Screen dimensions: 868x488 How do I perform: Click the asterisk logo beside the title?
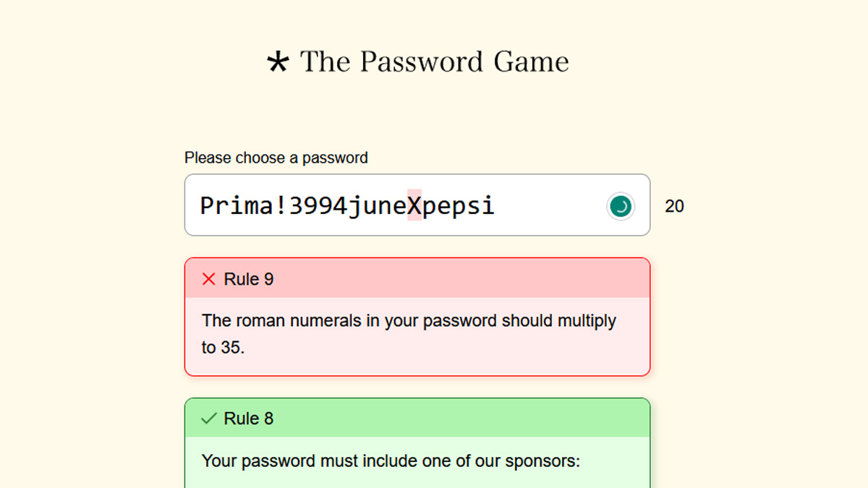(278, 62)
